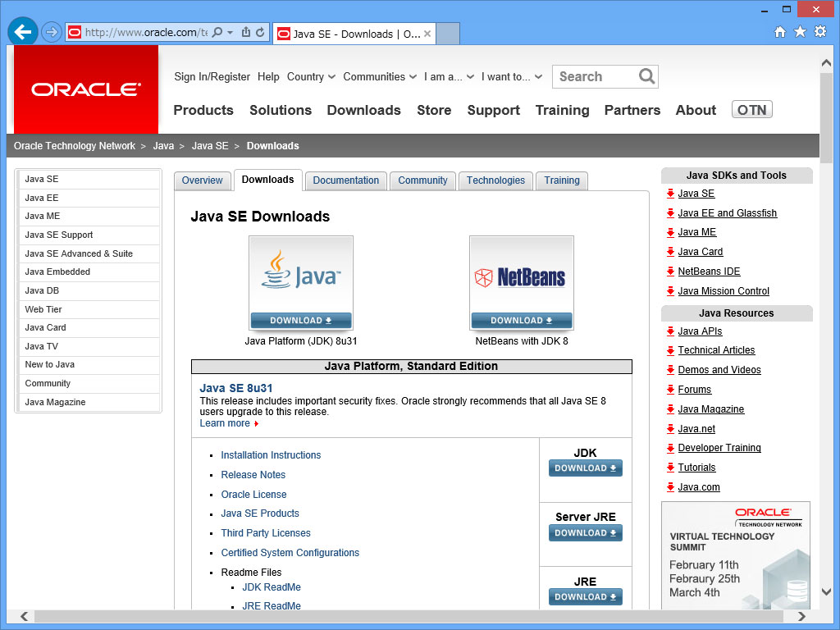Click the Java logo download image
The height and width of the screenshot is (630, 840).
click(301, 274)
